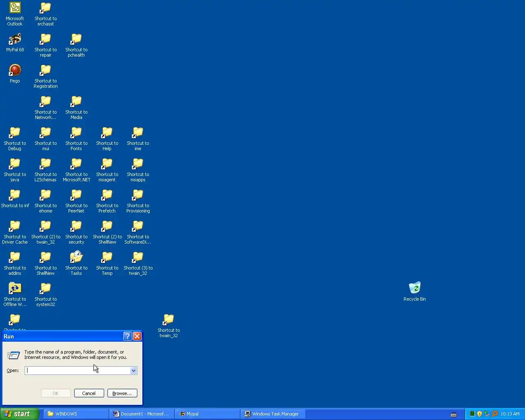525x420 pixels.
Task: Select Shortcut to Fonts folder
Action: coord(76,139)
